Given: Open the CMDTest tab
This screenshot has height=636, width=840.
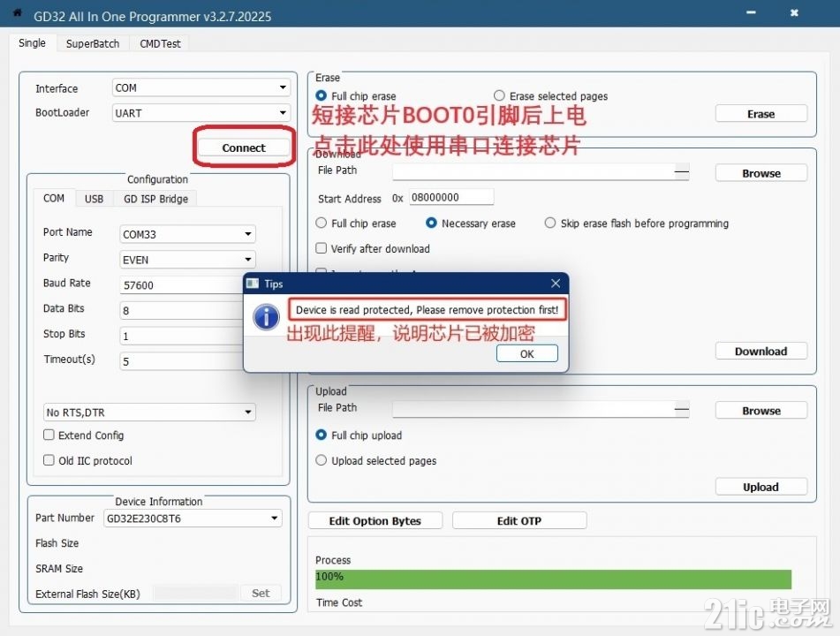Looking at the screenshot, I should click(160, 43).
